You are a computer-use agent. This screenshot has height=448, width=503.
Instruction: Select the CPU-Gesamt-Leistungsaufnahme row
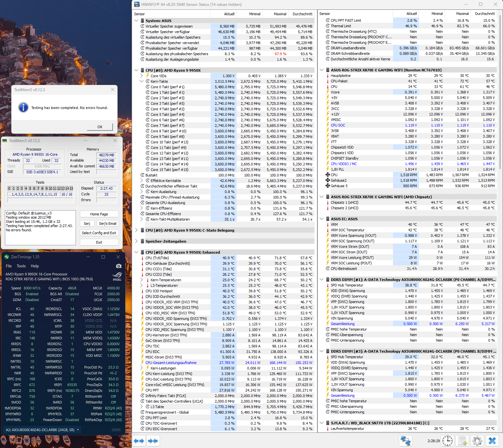pos(227,363)
